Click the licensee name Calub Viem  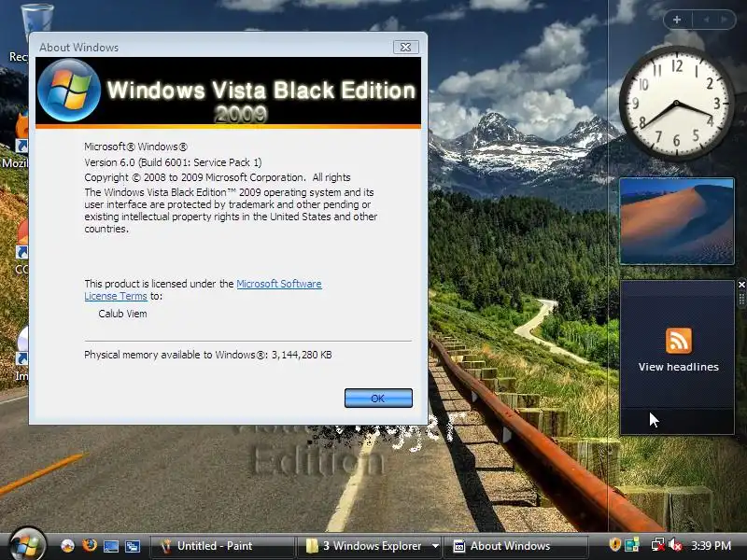[x=122, y=314]
